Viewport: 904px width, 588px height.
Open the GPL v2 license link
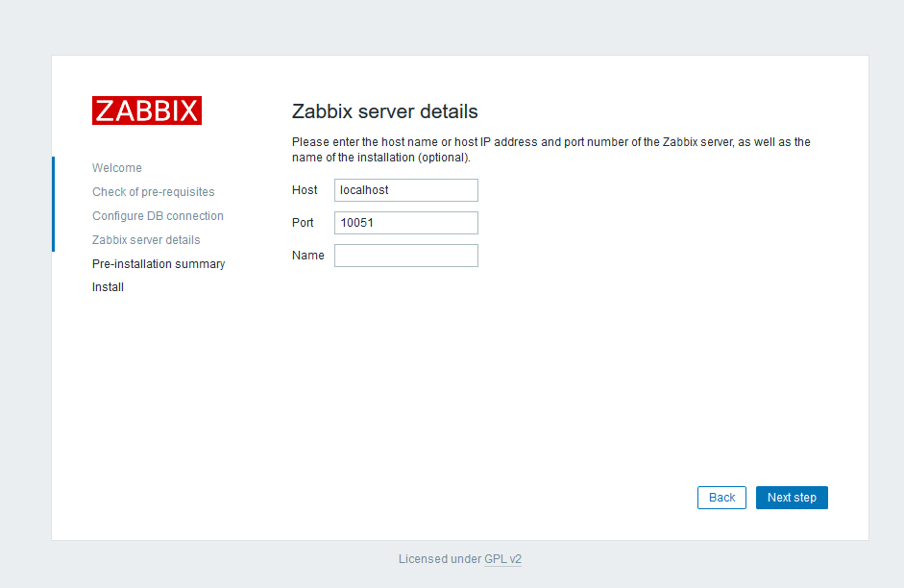[x=502, y=559]
